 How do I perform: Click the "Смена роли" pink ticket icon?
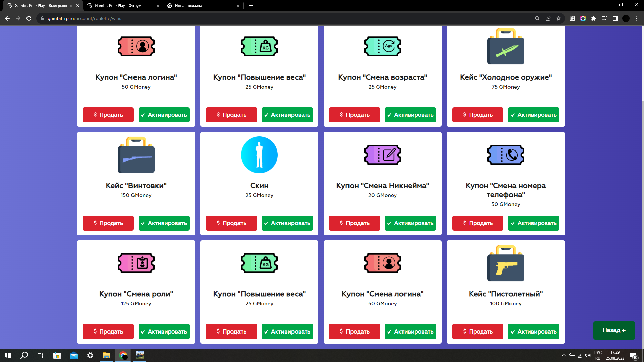pyautogui.click(x=136, y=263)
